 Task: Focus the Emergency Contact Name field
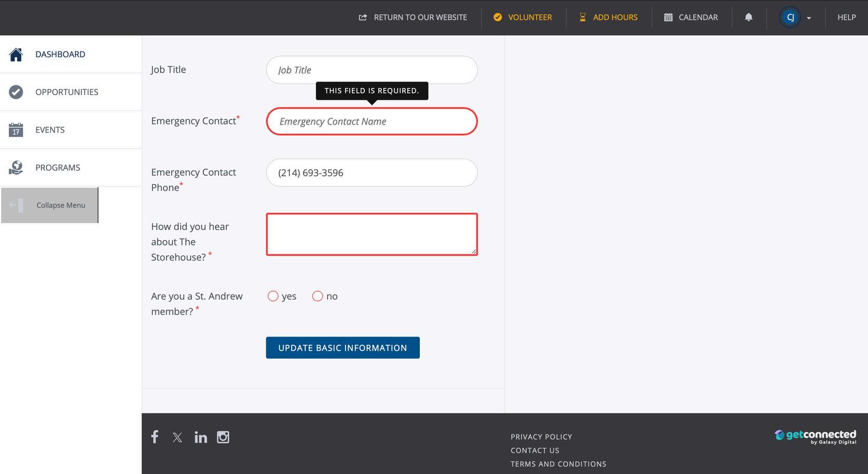pyautogui.click(x=371, y=122)
